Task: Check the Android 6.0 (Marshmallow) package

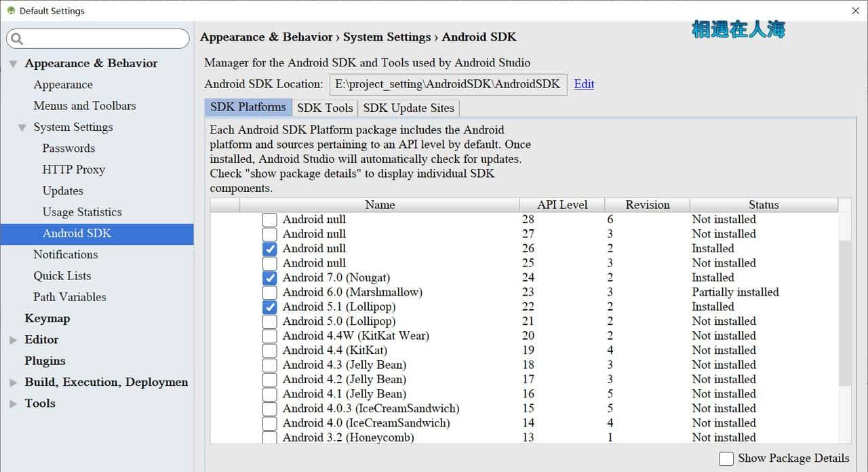Action: [x=269, y=292]
